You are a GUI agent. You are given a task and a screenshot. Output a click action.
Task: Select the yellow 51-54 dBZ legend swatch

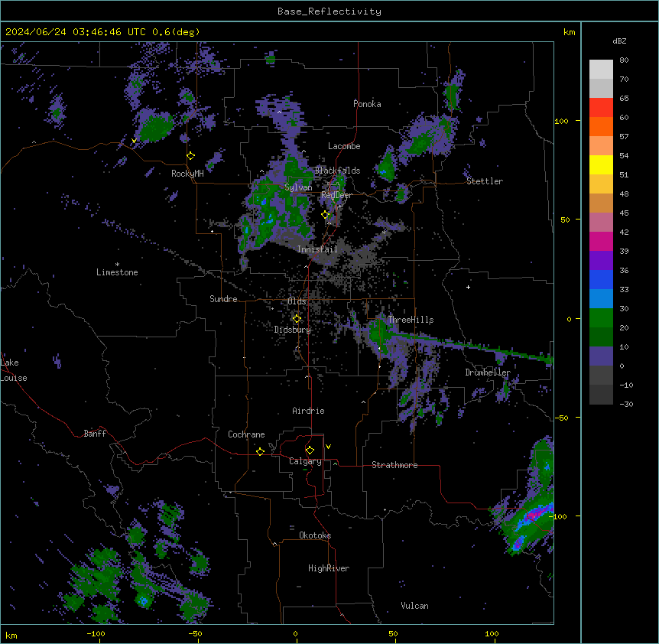pyautogui.click(x=601, y=164)
